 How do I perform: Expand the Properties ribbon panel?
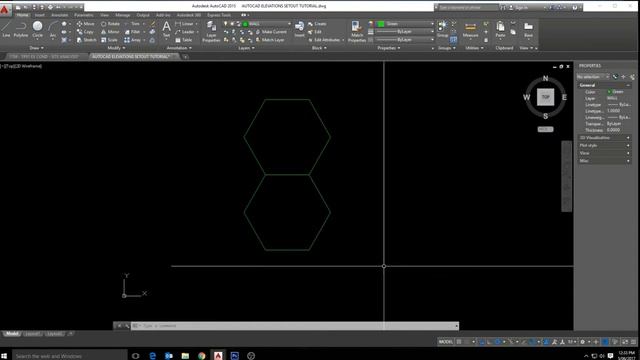(x=388, y=48)
